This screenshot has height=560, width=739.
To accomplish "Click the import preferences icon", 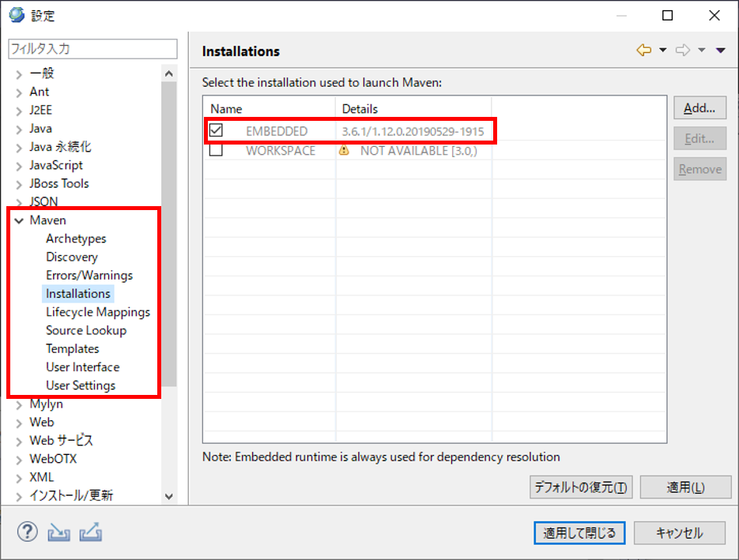I will 59,532.
